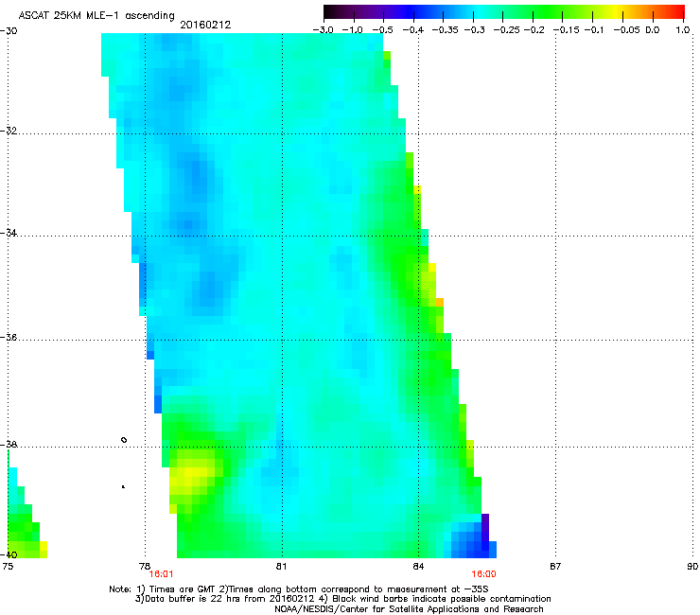The height and width of the screenshot is (615, 700).
Task: Click the longitude label 75
Action: click(x=8, y=567)
